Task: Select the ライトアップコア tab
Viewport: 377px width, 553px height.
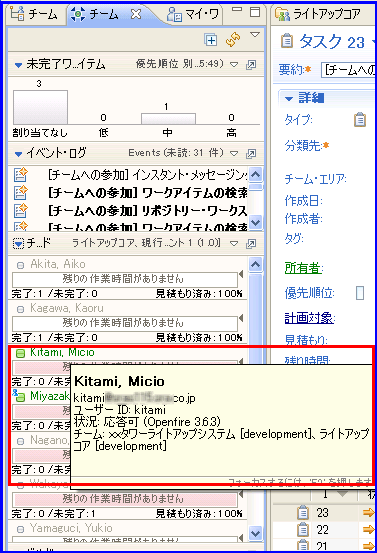Action: pyautogui.click(x=318, y=14)
